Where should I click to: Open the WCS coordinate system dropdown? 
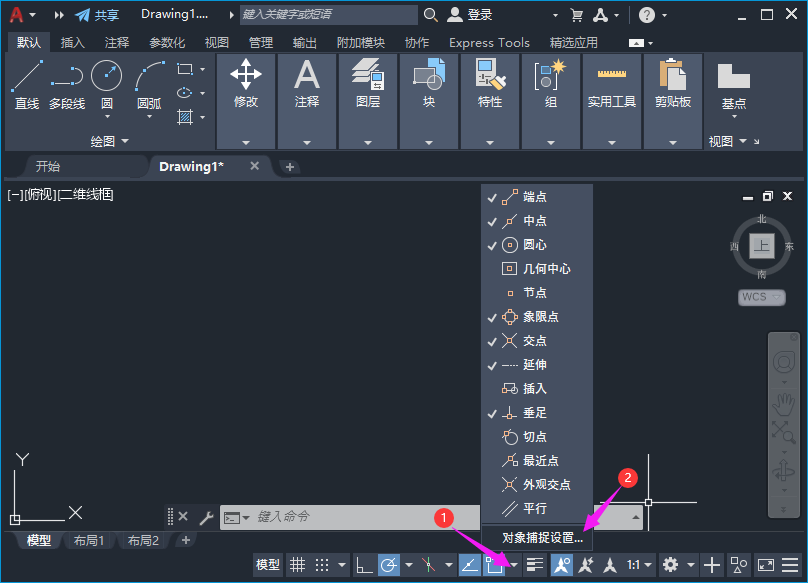point(762,297)
